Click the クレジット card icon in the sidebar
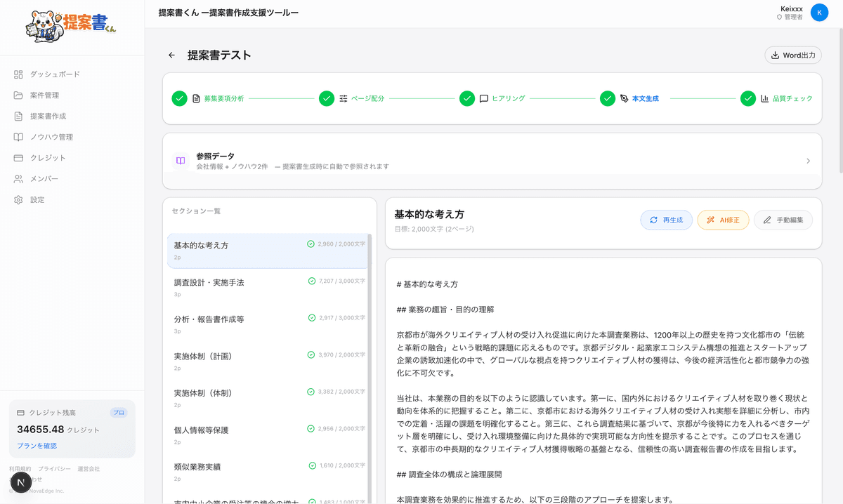The height and width of the screenshot is (504, 843). pos(19,158)
